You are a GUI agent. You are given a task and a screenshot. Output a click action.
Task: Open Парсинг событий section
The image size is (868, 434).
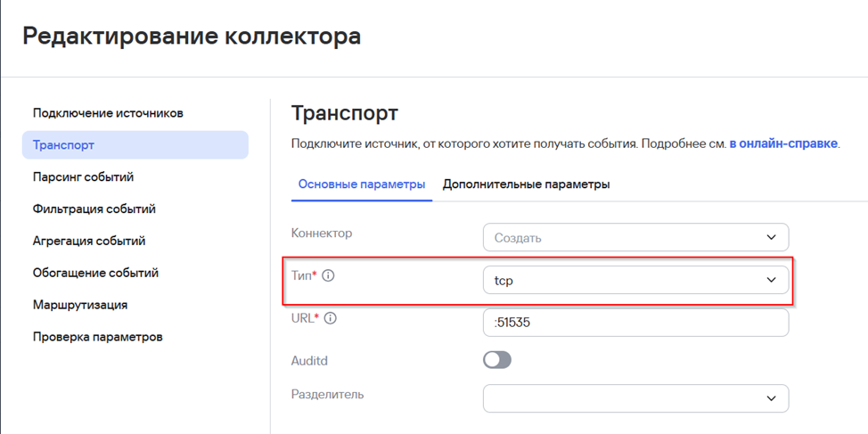pos(83,177)
